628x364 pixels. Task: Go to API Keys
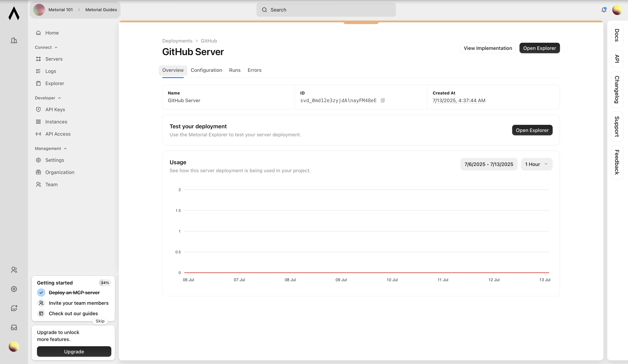55,109
